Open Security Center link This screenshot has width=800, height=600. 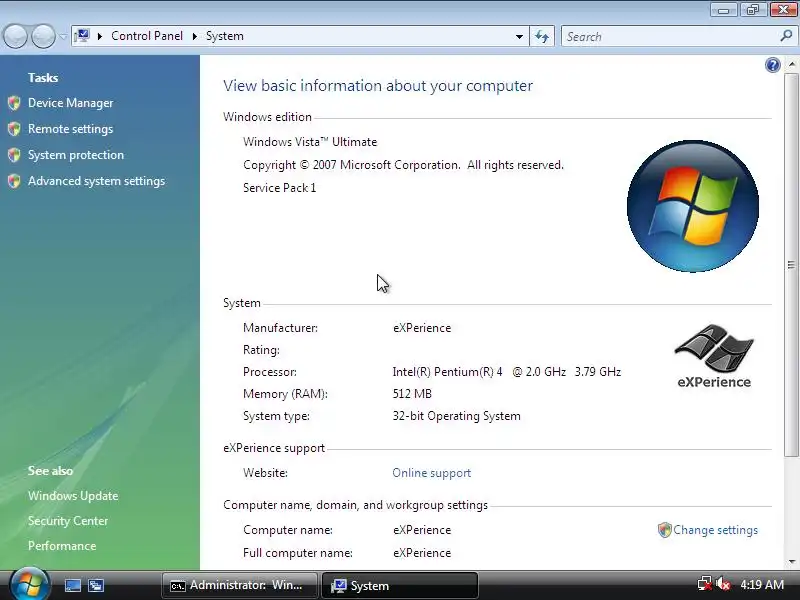click(x=68, y=521)
